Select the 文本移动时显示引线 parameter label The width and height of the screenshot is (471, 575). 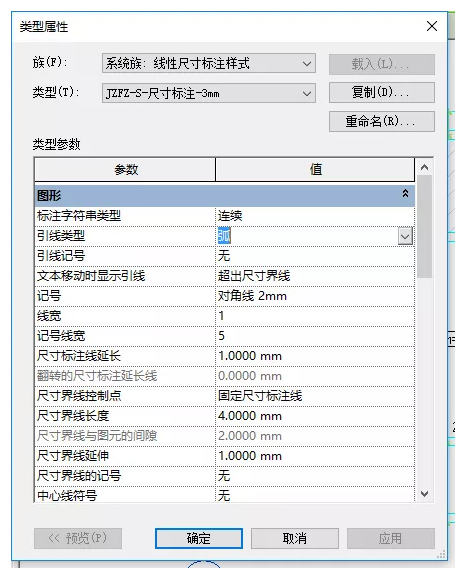tap(91, 276)
